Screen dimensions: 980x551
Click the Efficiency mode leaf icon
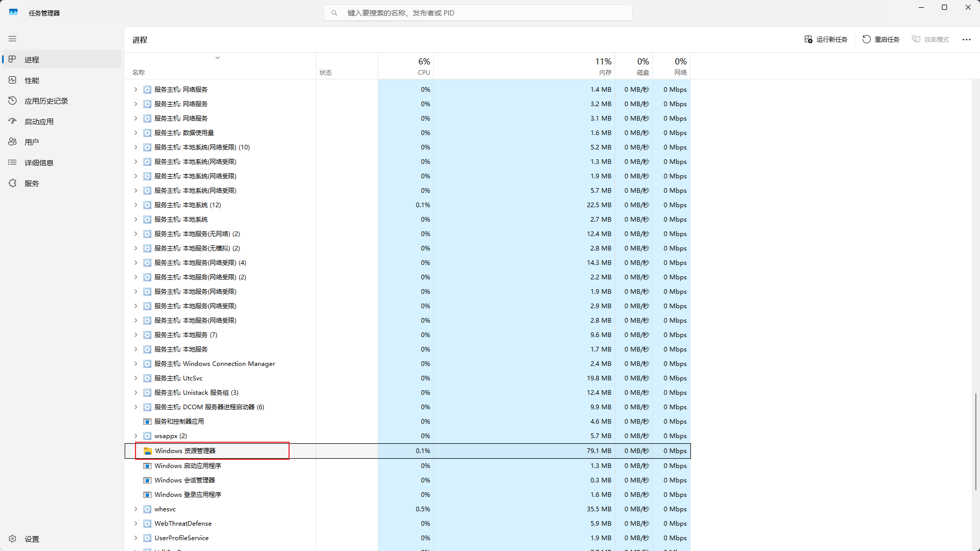916,39
